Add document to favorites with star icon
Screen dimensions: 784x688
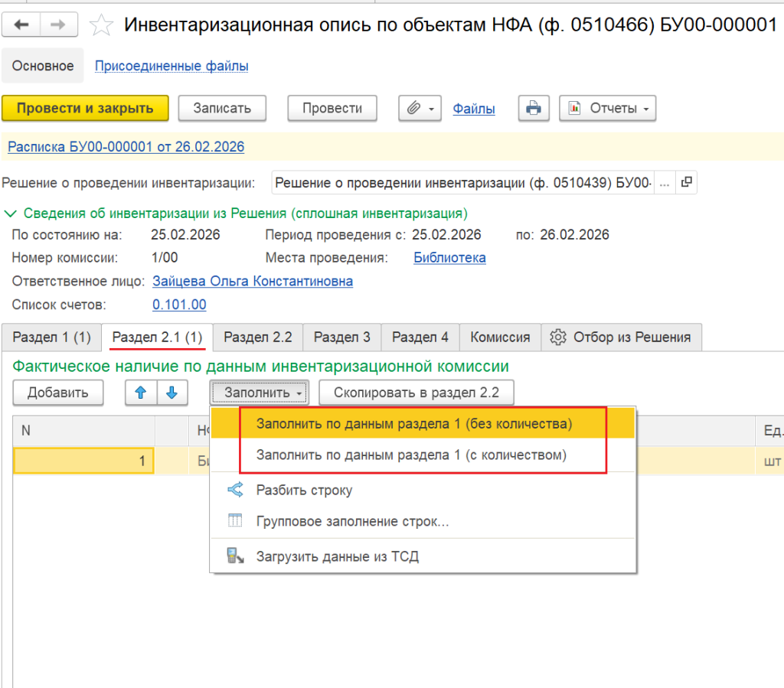(100, 25)
